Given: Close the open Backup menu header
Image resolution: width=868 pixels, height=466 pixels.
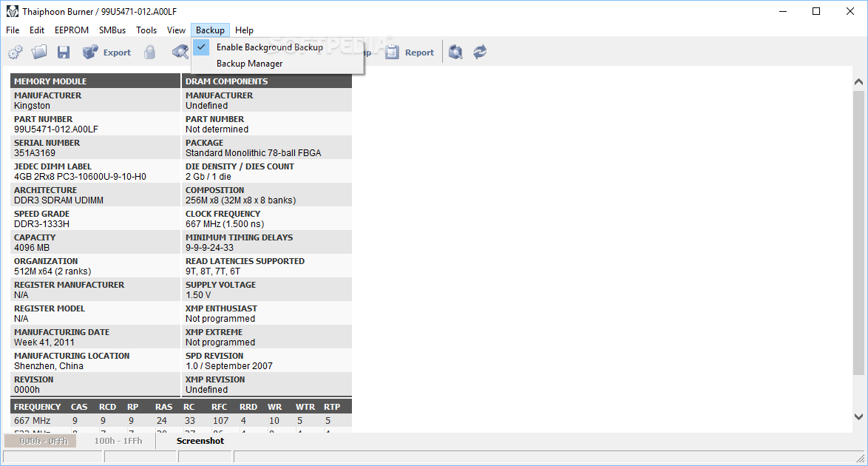Looking at the screenshot, I should (x=211, y=30).
